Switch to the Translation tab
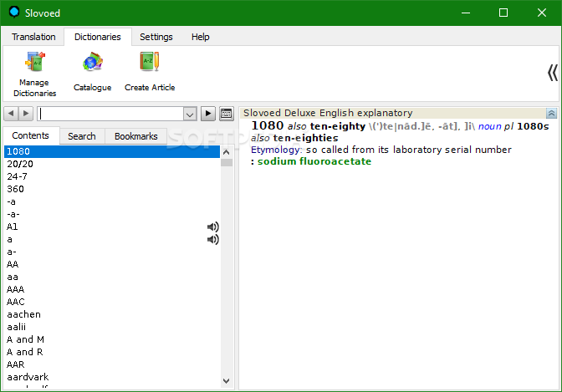This screenshot has height=392, width=562. 33,37
